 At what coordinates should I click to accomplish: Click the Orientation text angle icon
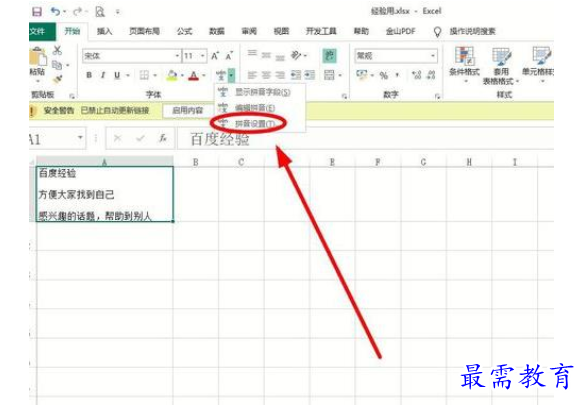point(296,56)
